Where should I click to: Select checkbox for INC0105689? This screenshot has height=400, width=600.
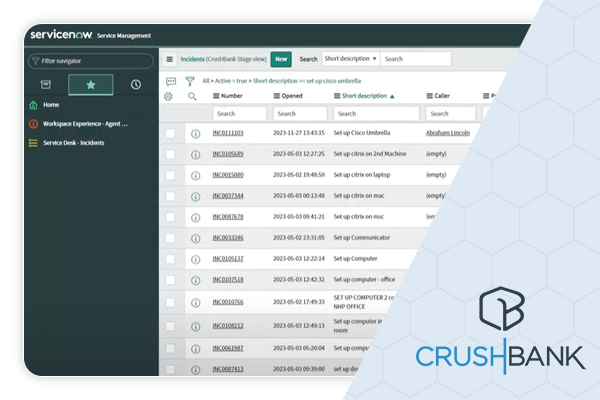[x=170, y=154]
